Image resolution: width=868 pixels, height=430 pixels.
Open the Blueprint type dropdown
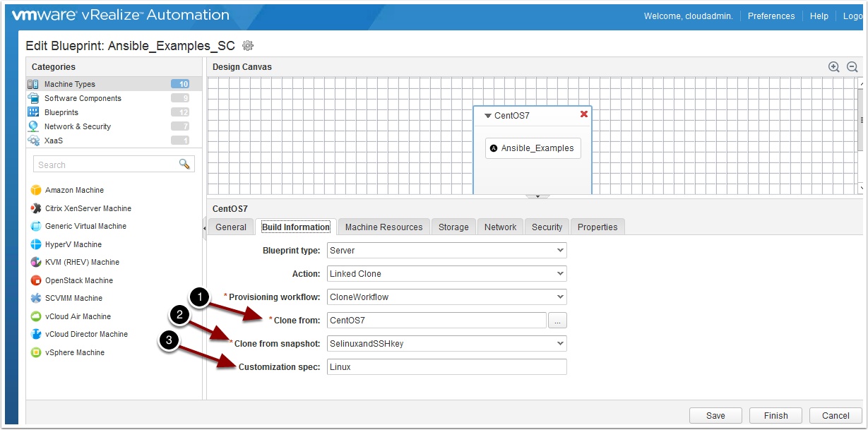click(446, 250)
